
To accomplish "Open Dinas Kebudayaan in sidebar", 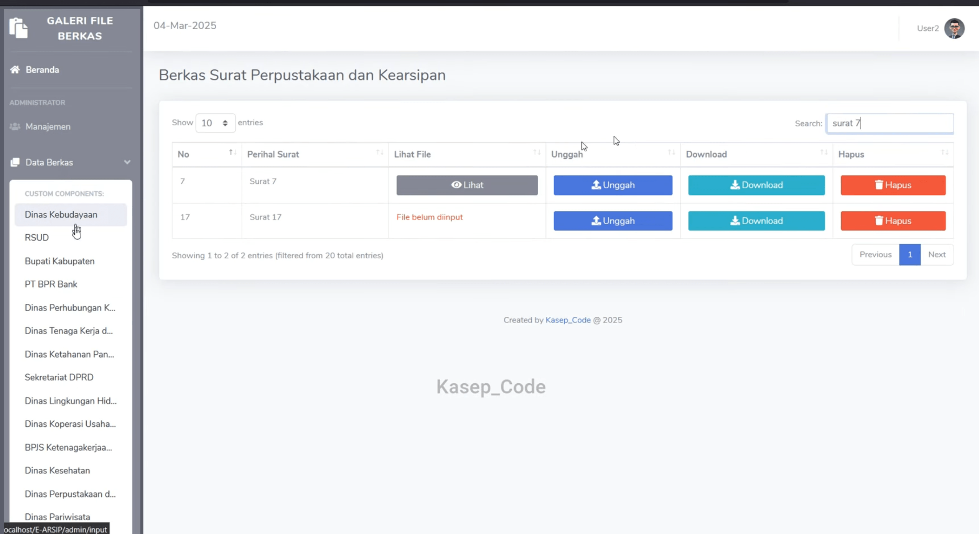I will [x=71, y=215].
